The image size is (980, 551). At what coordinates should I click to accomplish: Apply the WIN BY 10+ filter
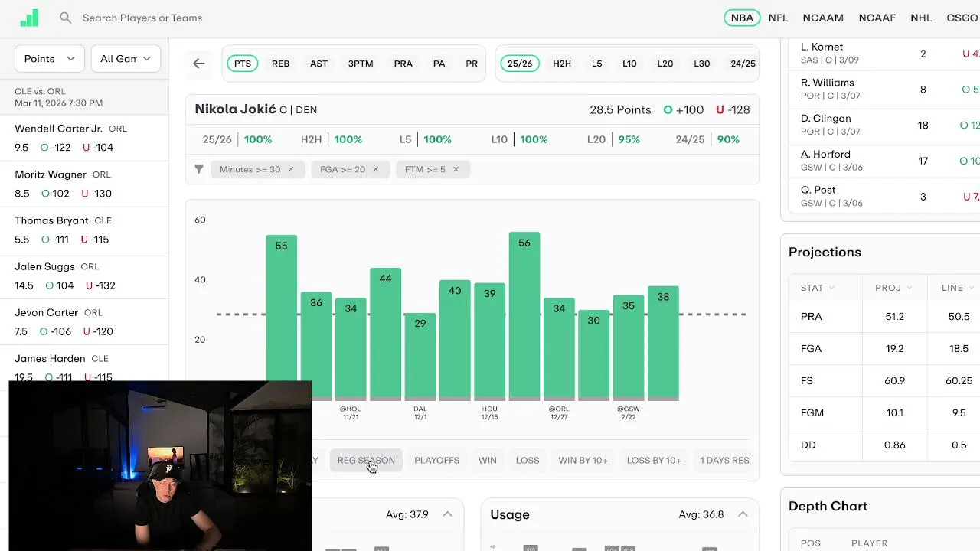point(583,460)
